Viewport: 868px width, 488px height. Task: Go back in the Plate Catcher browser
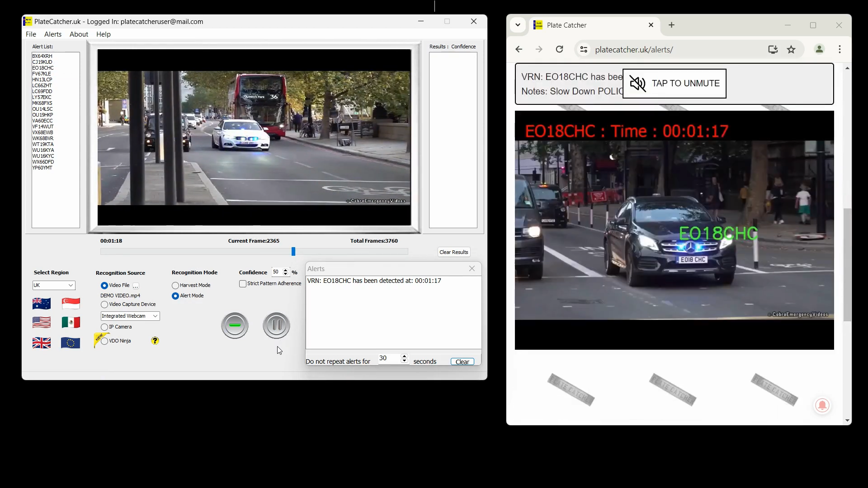click(519, 49)
